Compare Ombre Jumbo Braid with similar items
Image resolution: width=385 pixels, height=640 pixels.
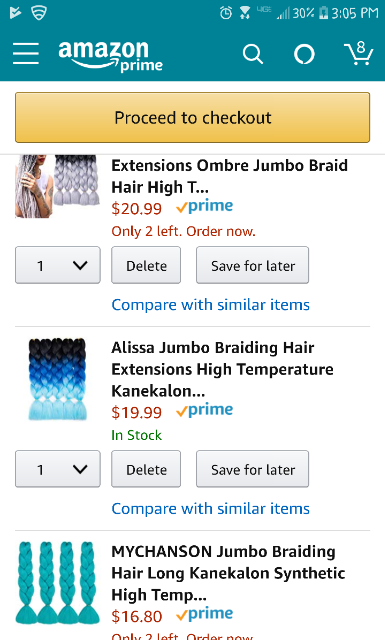click(211, 305)
